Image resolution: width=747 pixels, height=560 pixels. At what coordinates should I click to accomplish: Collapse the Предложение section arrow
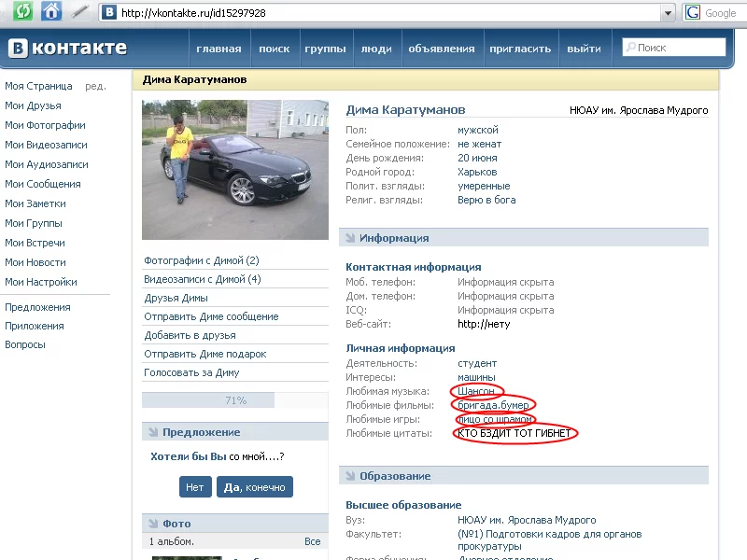point(153,432)
